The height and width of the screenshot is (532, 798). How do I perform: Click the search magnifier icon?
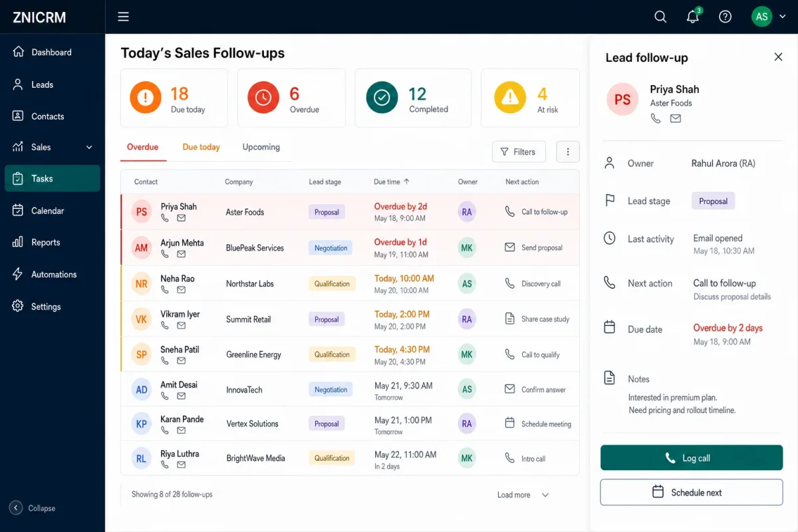click(x=660, y=17)
